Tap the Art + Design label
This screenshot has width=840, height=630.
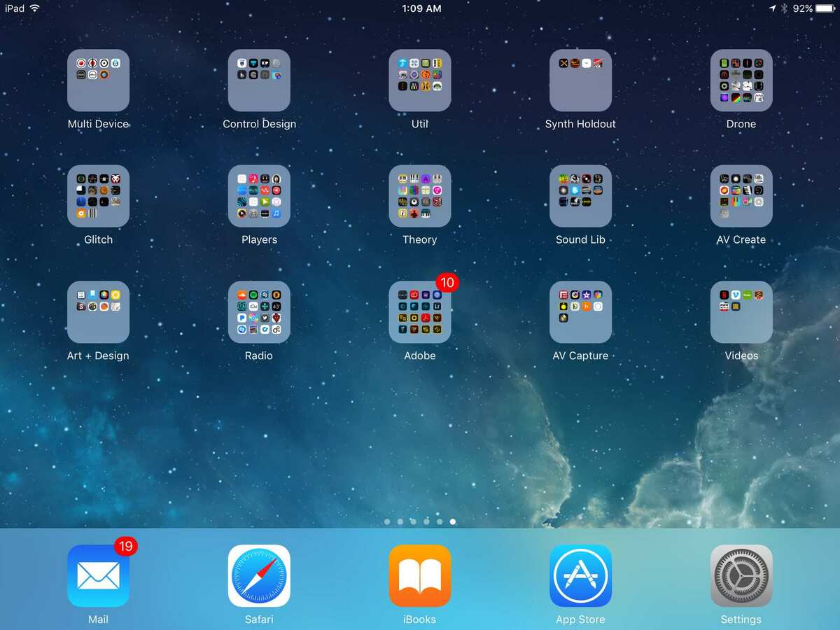(98, 356)
